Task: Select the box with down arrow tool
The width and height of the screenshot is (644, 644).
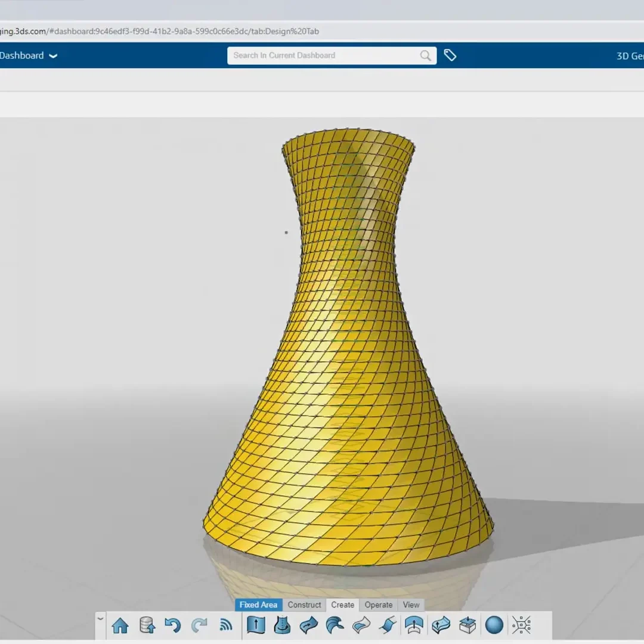Action: click(x=467, y=626)
